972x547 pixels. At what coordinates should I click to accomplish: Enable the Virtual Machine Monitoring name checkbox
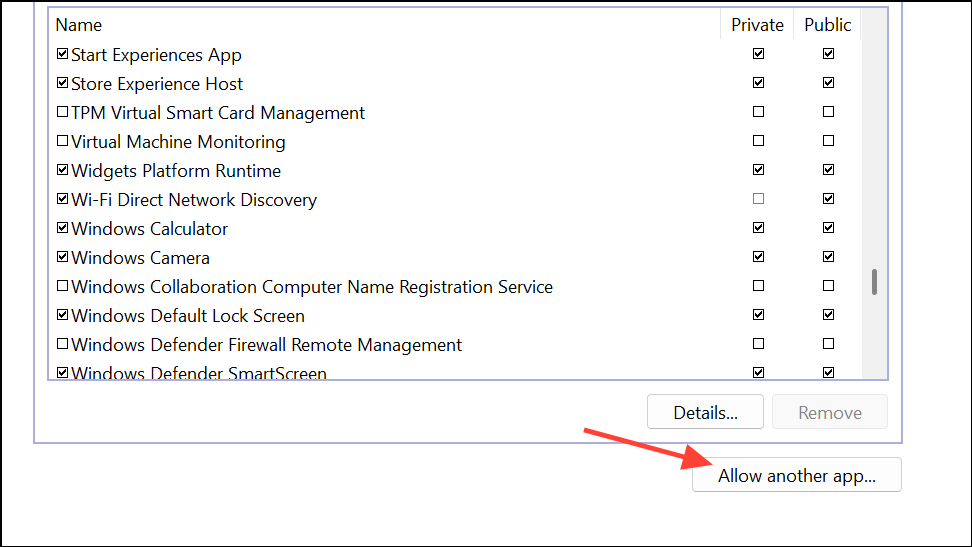(62, 141)
